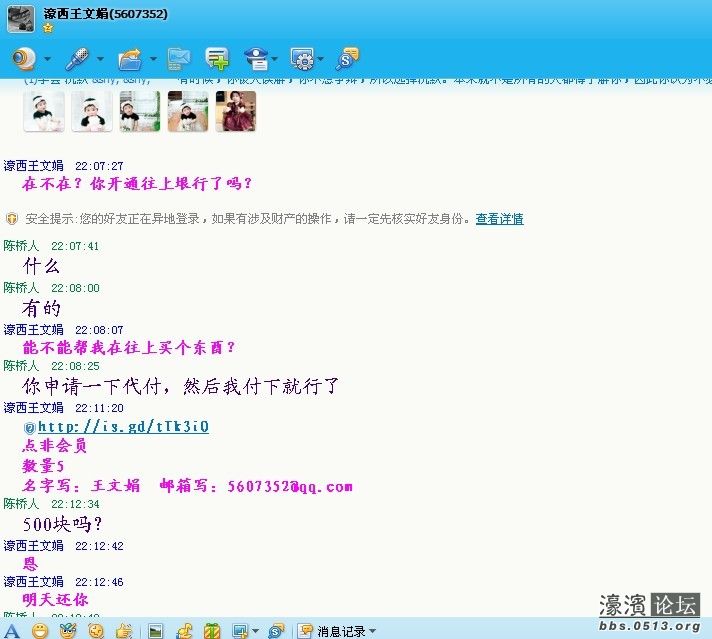Click the report police officer icon
Image resolution: width=712 pixels, height=639 pixels.
257,59
